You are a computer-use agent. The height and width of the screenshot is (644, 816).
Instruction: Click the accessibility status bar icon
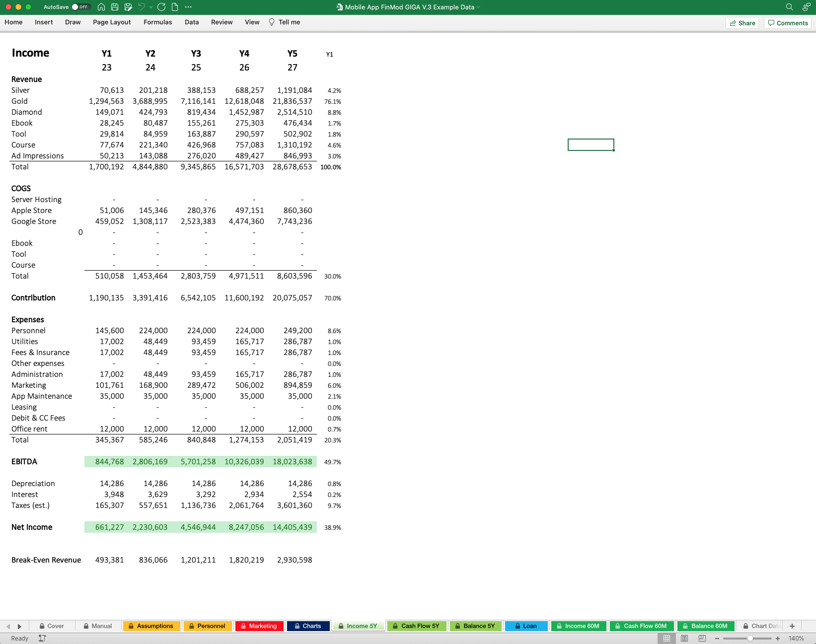pos(42,638)
